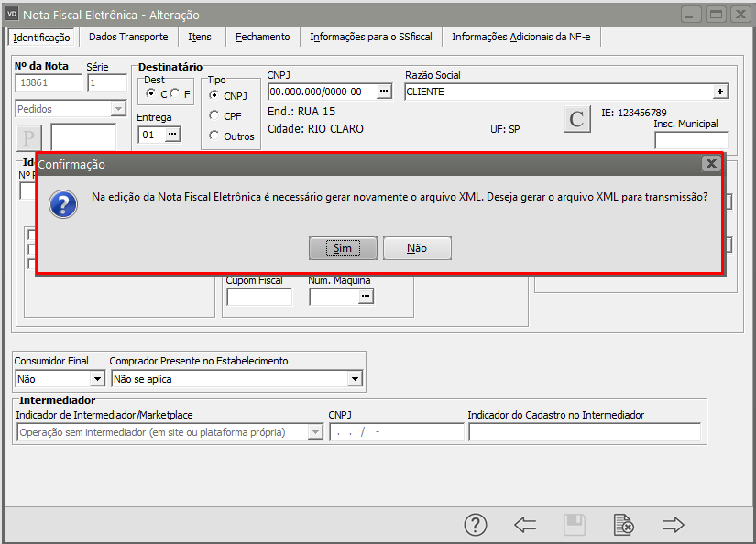Confirm XML generation with Sim button
Screen dimensions: 756x544
(x=343, y=248)
